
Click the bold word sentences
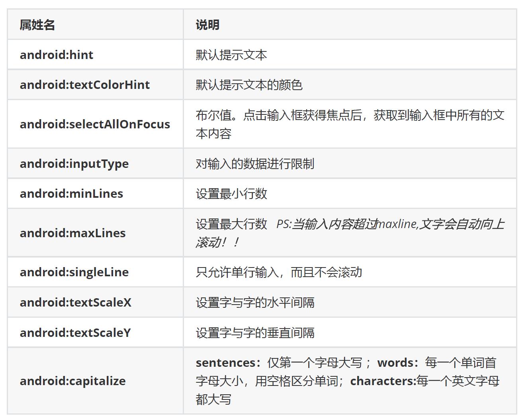[x=225, y=363]
